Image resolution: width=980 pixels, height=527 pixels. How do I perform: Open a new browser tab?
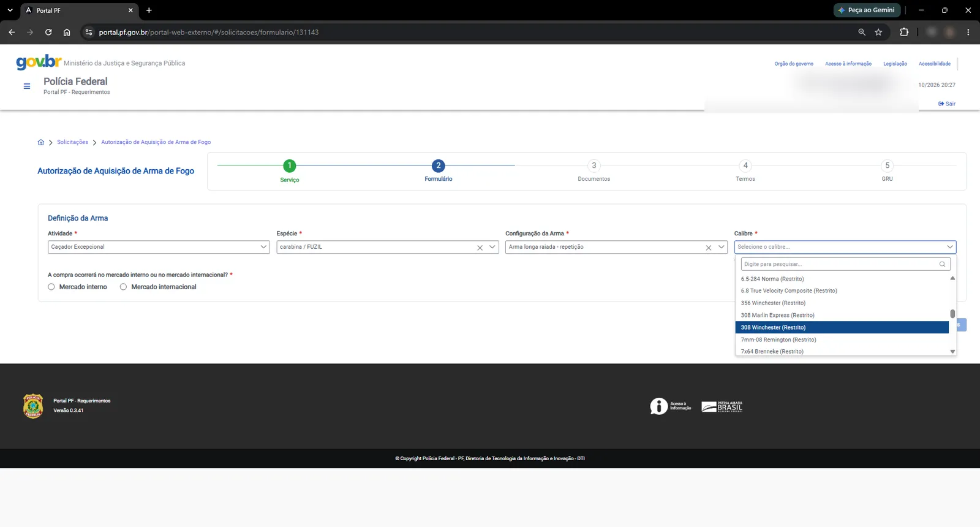(x=149, y=10)
